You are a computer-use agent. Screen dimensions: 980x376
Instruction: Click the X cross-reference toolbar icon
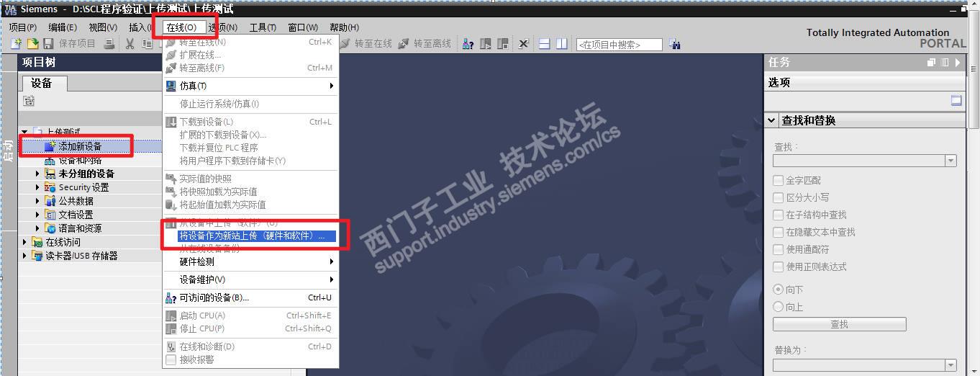[523, 44]
